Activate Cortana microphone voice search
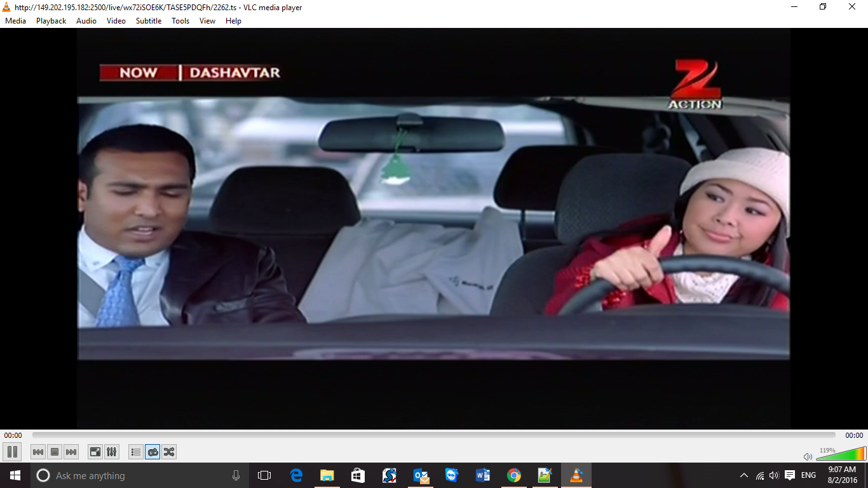This screenshot has height=488, width=868. (x=236, y=475)
